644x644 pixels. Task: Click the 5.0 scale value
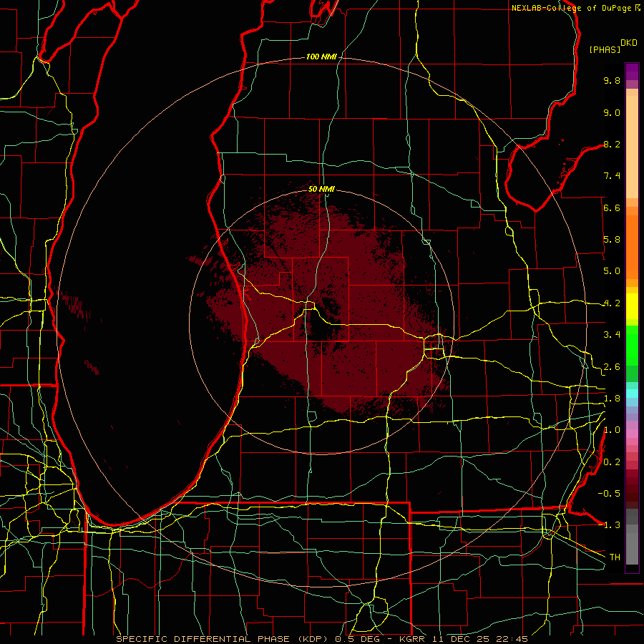point(612,271)
